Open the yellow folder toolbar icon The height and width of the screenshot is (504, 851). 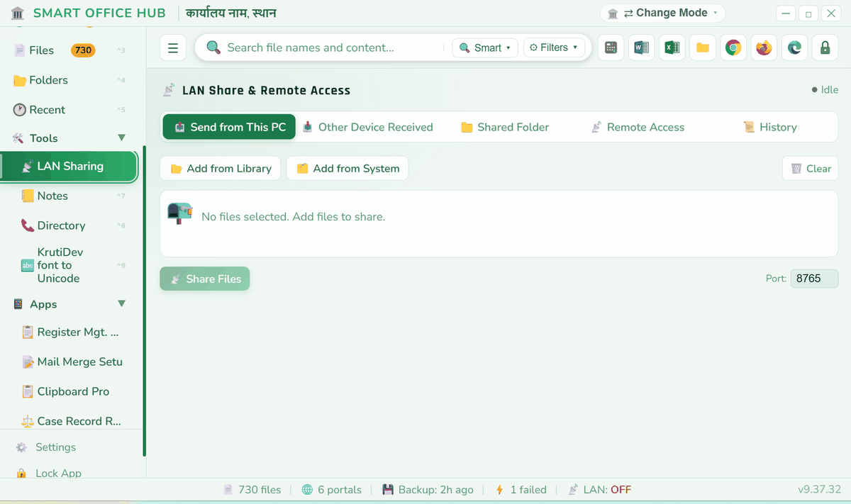tap(703, 47)
